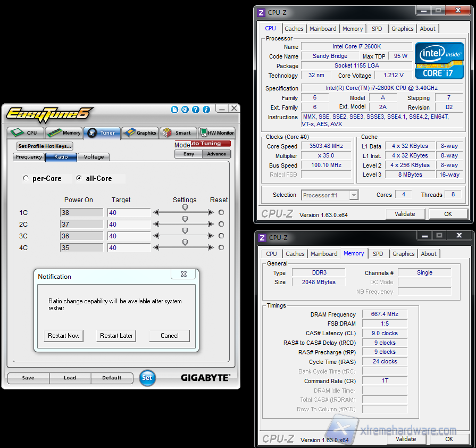Click the Reset radio for 1C row
The width and height of the screenshot is (476, 448).
pos(221,212)
